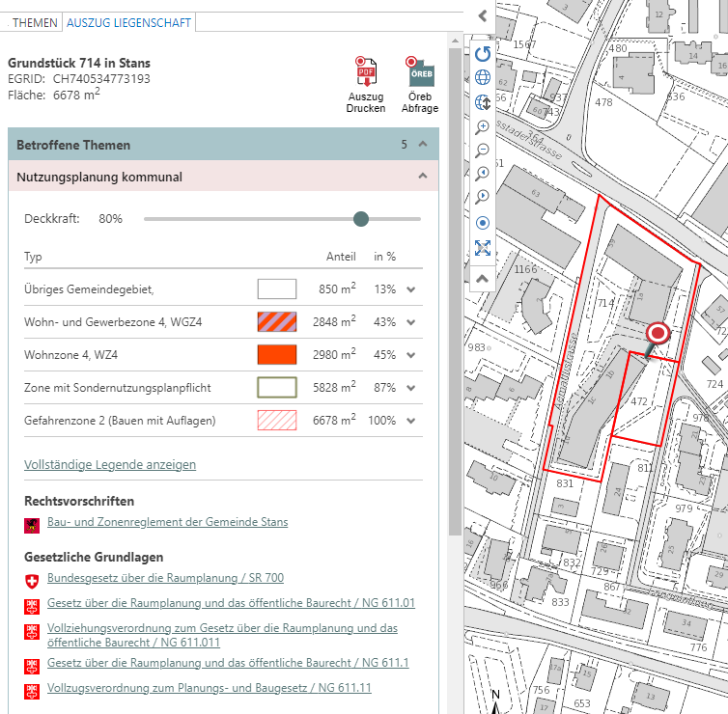Collapse the map toolbar with up chevron
Screen dimensions: 728x714
point(483,278)
